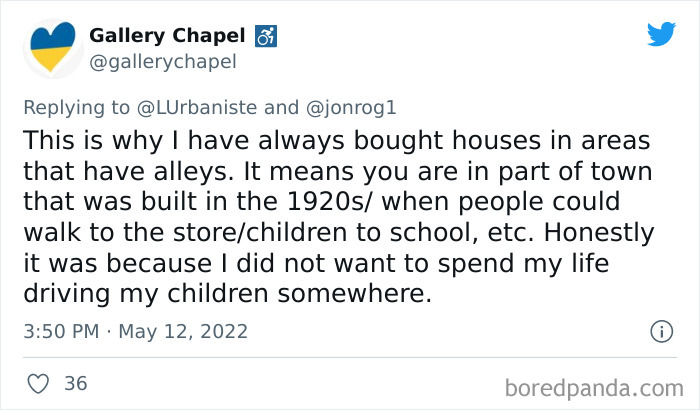Screen dimensions: 700x410
Task: Click the May 12, 2022 date
Action: [x=183, y=331]
